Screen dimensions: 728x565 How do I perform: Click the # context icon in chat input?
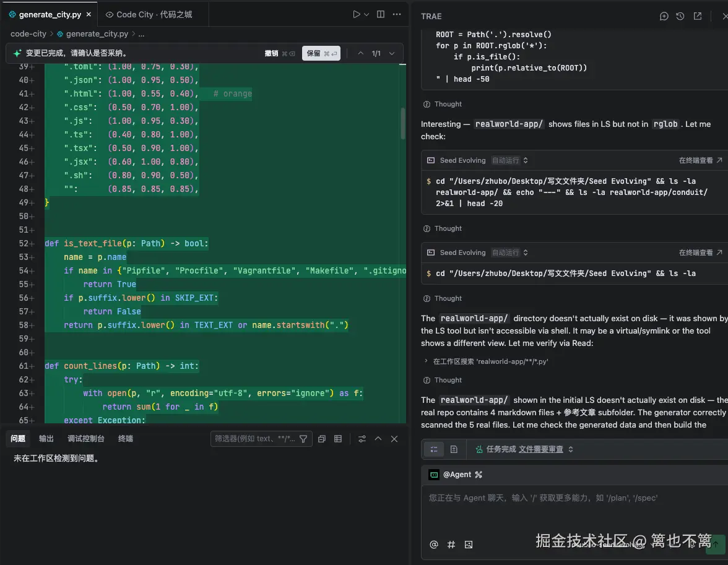click(x=451, y=544)
